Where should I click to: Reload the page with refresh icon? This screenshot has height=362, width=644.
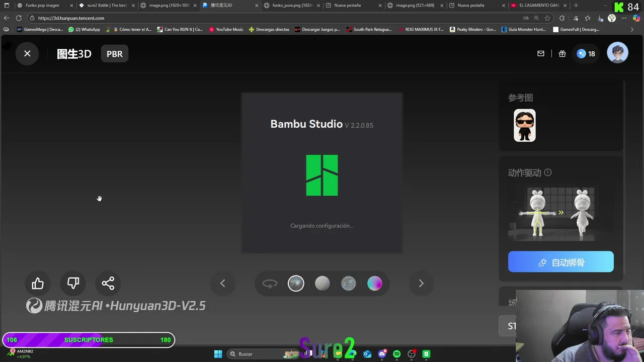(19, 18)
